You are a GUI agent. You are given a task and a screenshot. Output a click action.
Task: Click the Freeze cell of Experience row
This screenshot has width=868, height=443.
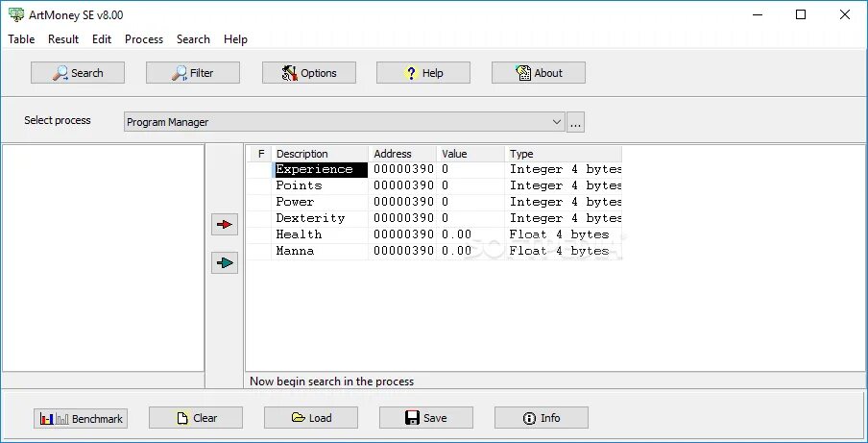pos(259,169)
